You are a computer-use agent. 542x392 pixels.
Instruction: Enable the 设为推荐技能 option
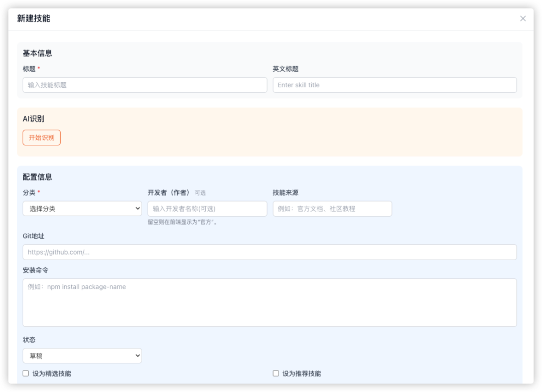click(275, 373)
